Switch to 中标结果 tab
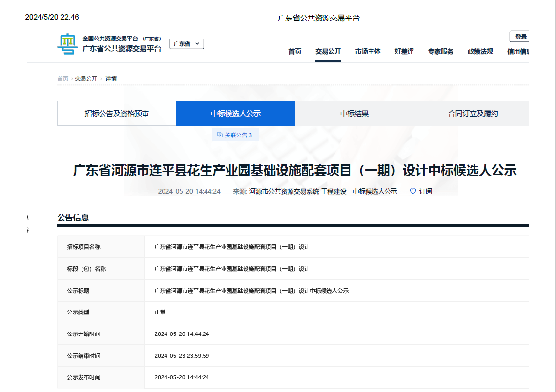Viewport: 556px width, 392px height. click(354, 114)
